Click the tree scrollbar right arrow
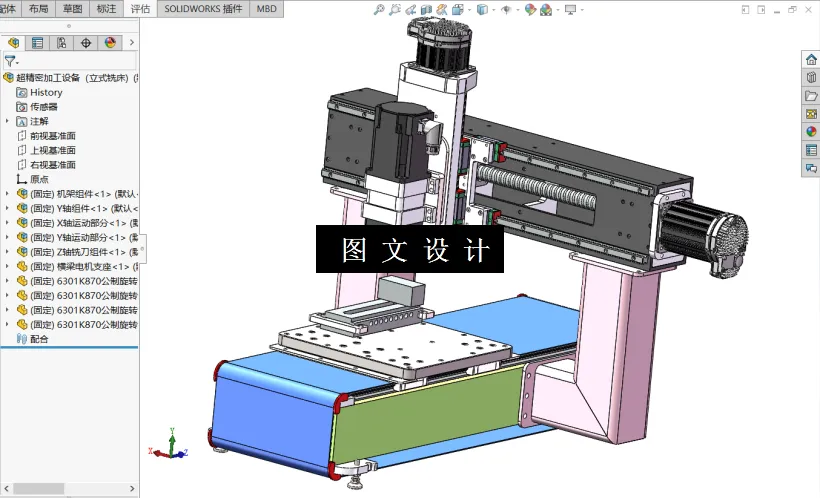Image resolution: width=820 pixels, height=498 pixels. point(132,489)
